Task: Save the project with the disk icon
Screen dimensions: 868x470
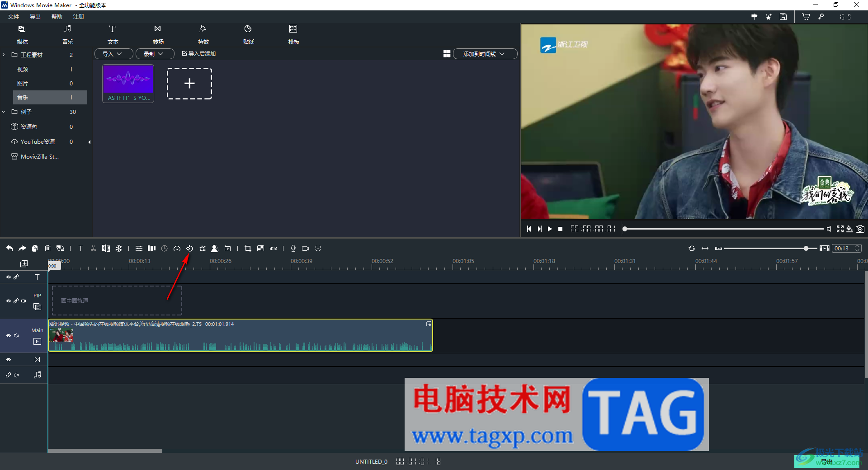Action: 783,17
